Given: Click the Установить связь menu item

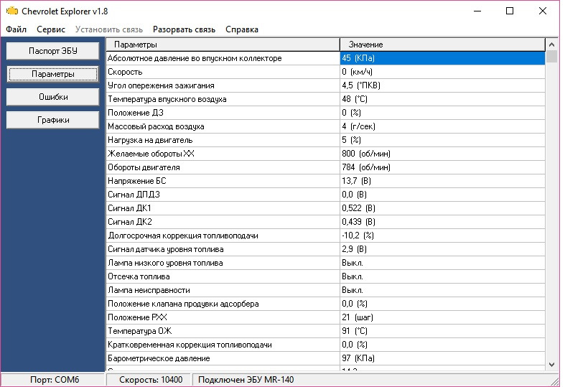Looking at the screenshot, I should coord(108,29).
